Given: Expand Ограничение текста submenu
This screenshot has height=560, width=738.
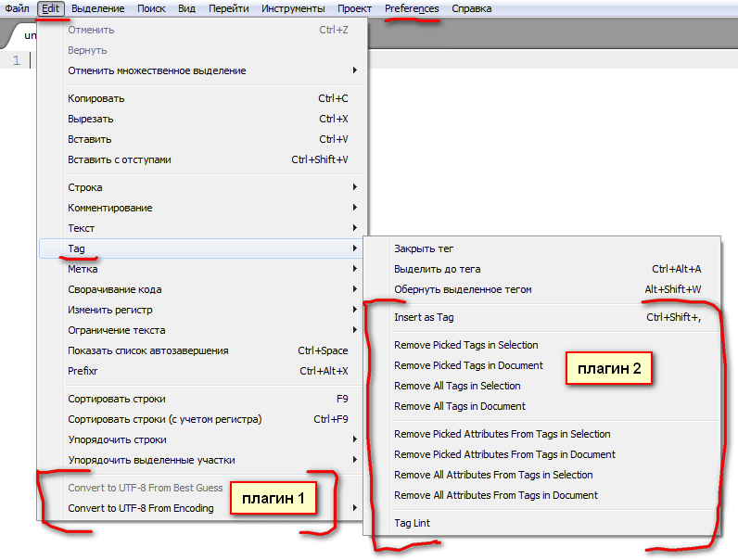Looking at the screenshot, I should point(201,330).
